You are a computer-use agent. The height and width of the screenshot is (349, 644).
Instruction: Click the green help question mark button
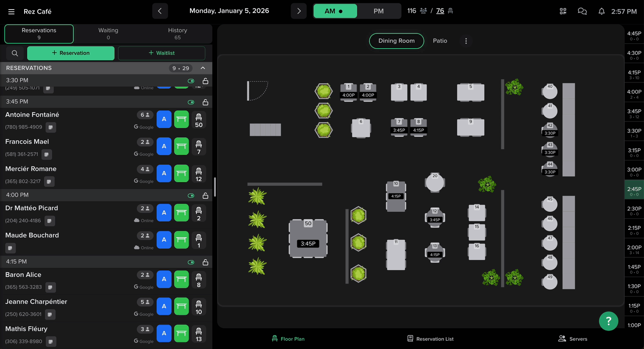(608, 321)
